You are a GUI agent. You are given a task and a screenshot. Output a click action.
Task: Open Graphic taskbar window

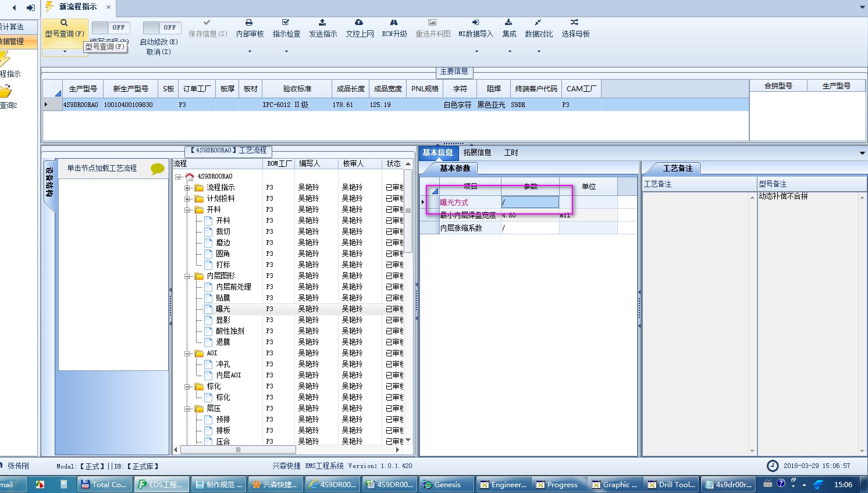coord(615,484)
